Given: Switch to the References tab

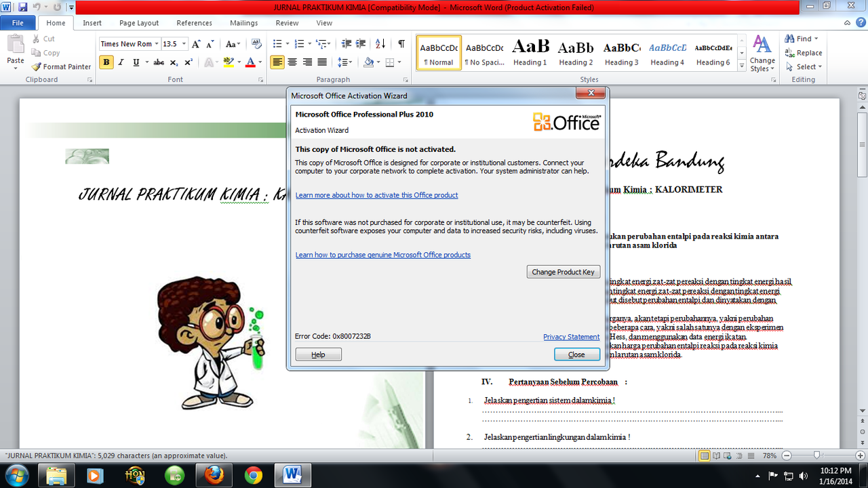Looking at the screenshot, I should (195, 23).
